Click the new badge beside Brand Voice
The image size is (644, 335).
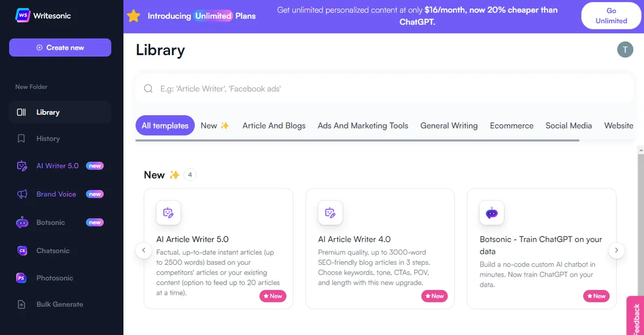pyautogui.click(x=95, y=194)
